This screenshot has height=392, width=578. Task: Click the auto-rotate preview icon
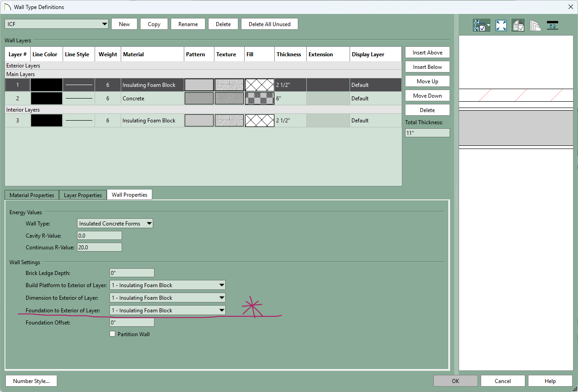(x=479, y=26)
